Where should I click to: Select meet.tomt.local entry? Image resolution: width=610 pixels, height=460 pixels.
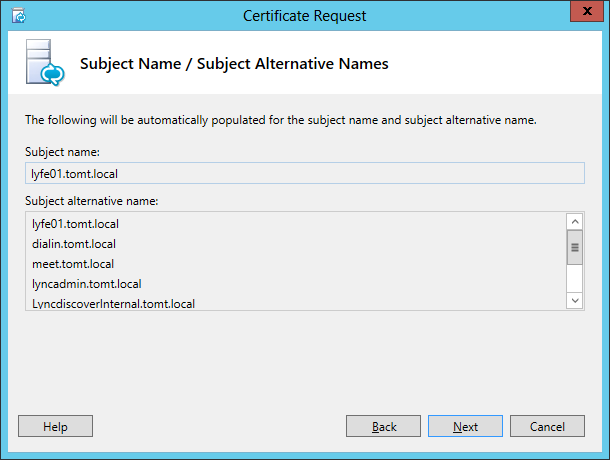73,264
